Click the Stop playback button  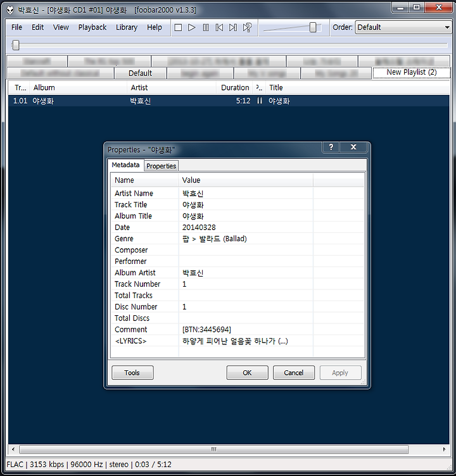[178, 28]
